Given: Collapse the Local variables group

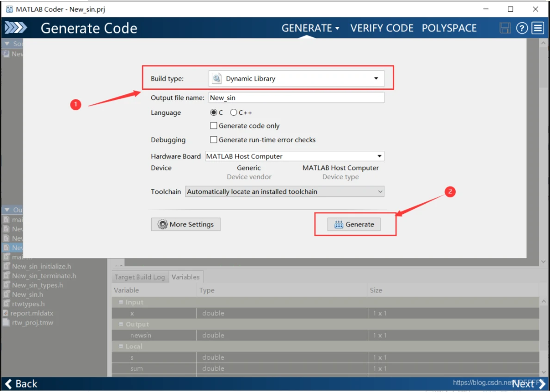Looking at the screenshot, I should tap(121, 346).
